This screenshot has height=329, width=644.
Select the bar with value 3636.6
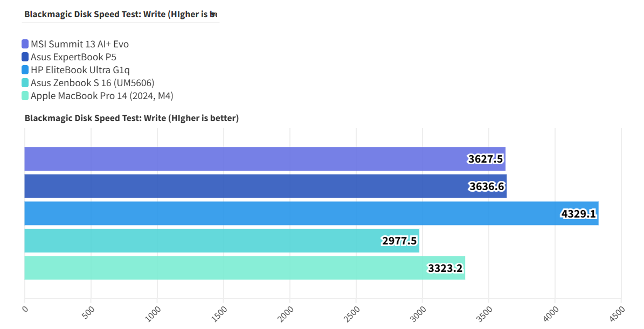click(x=265, y=186)
